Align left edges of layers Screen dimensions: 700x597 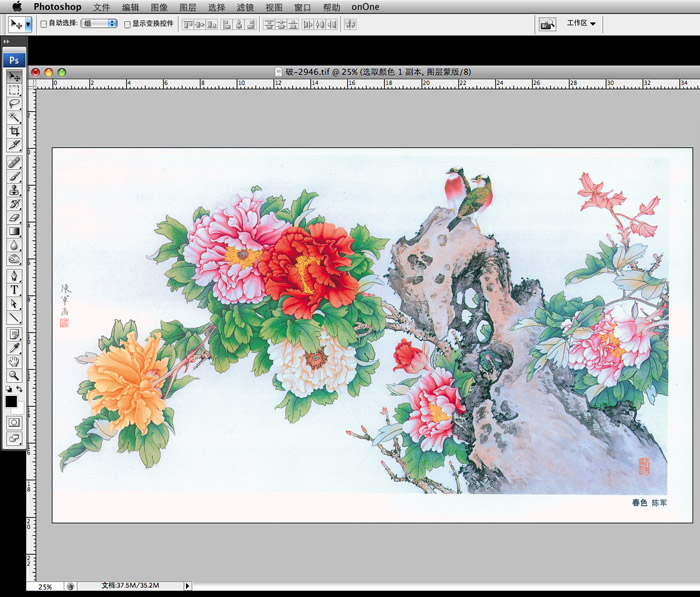pos(227,25)
